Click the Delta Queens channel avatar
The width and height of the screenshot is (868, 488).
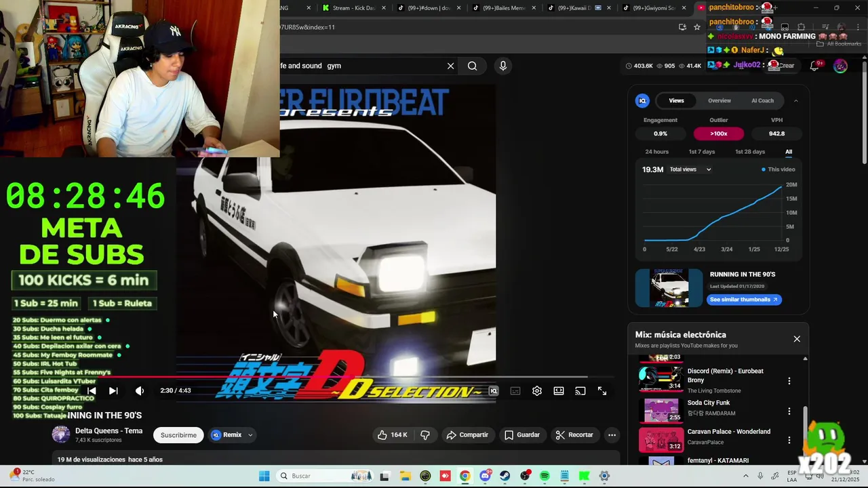pyautogui.click(x=61, y=435)
